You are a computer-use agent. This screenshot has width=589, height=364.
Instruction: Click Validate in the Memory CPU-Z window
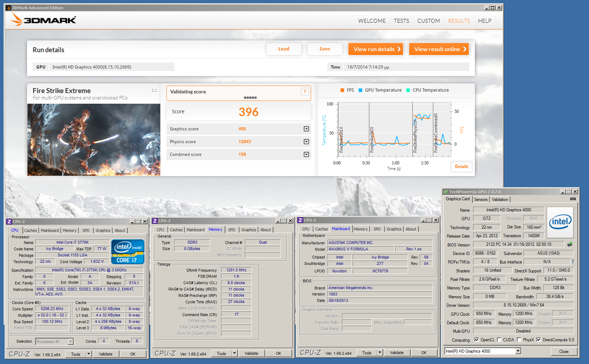(x=251, y=353)
